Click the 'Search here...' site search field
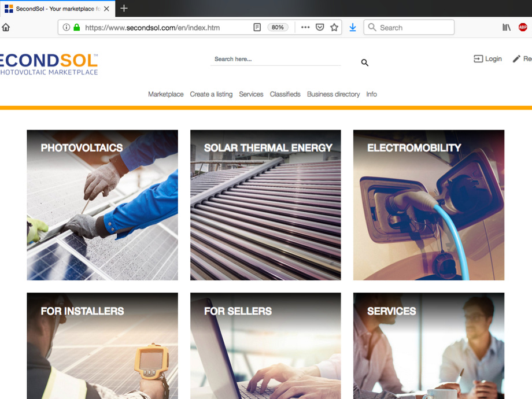This screenshot has height=399, width=532. pos(275,59)
